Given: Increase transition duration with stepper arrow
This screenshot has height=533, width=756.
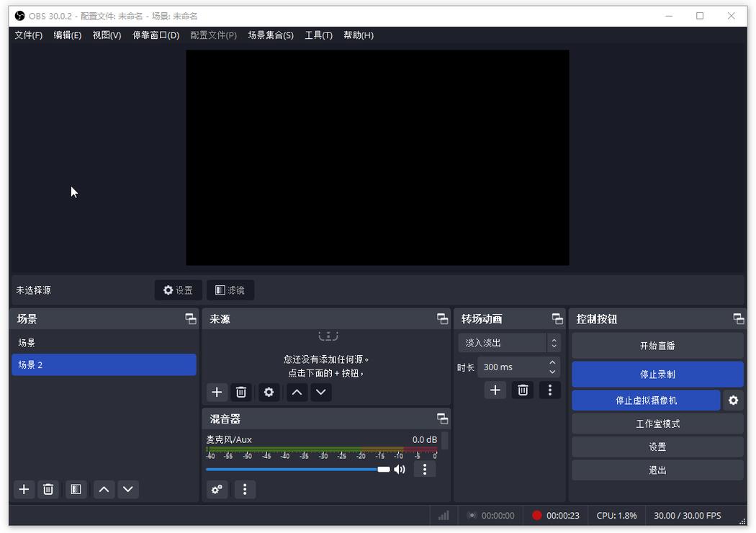Looking at the screenshot, I should pyautogui.click(x=552, y=362).
